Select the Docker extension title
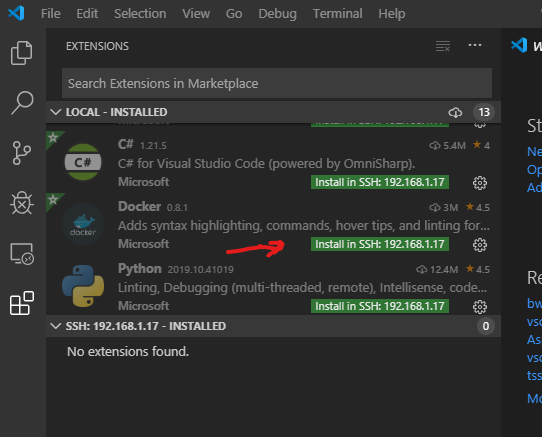 (139, 206)
